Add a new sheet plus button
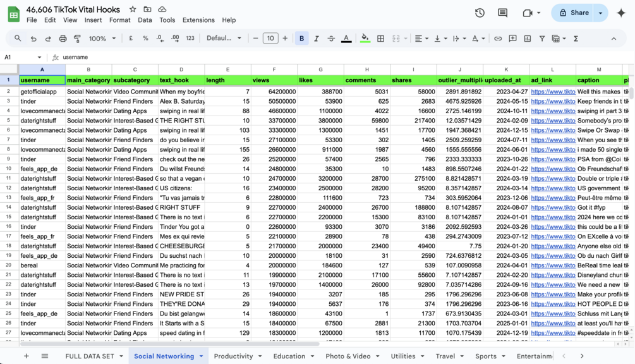The image size is (635, 364). click(x=27, y=356)
